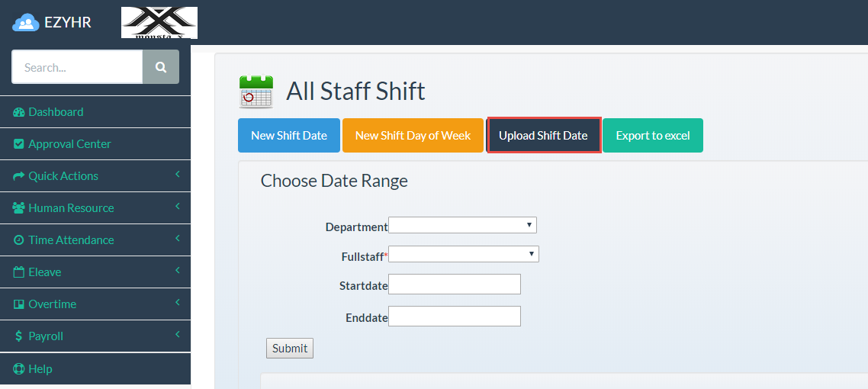
Task: Click the Upload Shift Date button
Action: point(543,136)
